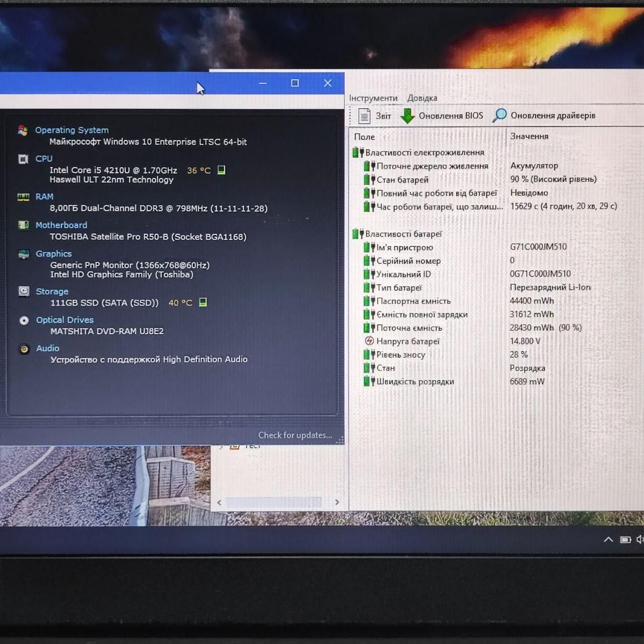Show hidden icons in the system tray
The height and width of the screenshot is (644, 644).
click(x=608, y=539)
